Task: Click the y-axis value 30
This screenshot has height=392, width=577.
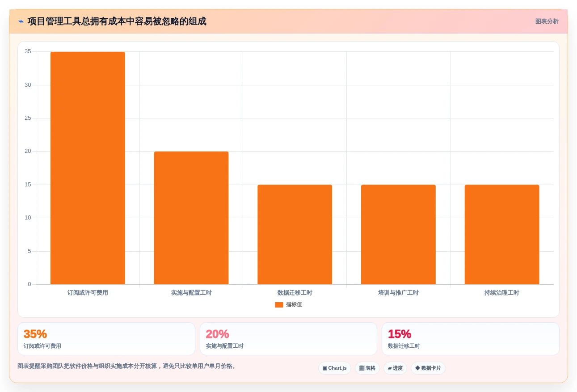Action: [28, 85]
